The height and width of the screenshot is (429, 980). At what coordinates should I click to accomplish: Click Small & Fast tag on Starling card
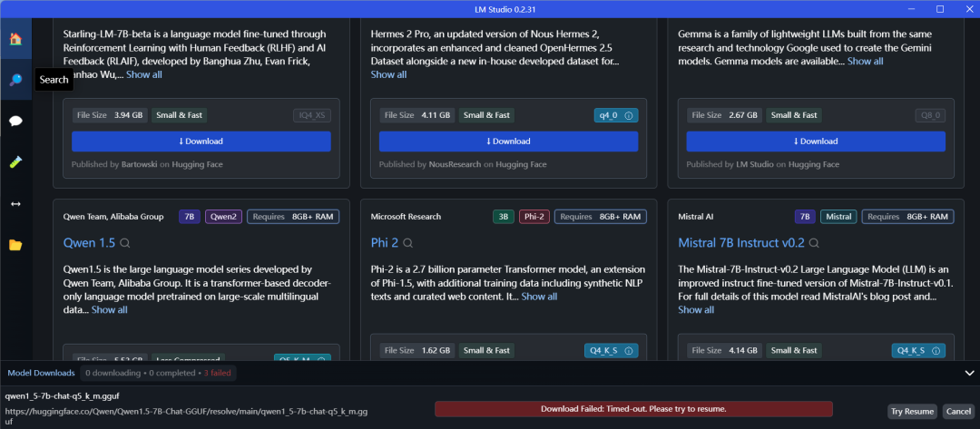179,115
